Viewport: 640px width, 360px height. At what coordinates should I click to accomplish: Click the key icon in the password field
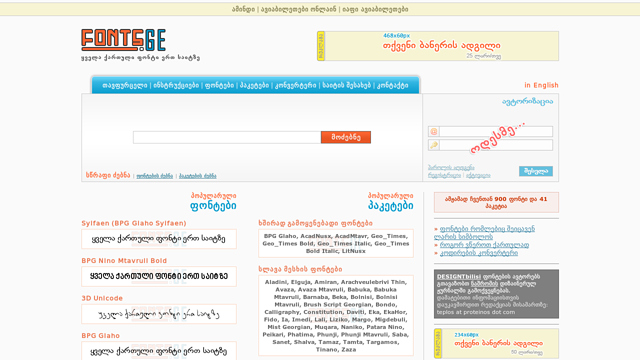click(x=433, y=145)
